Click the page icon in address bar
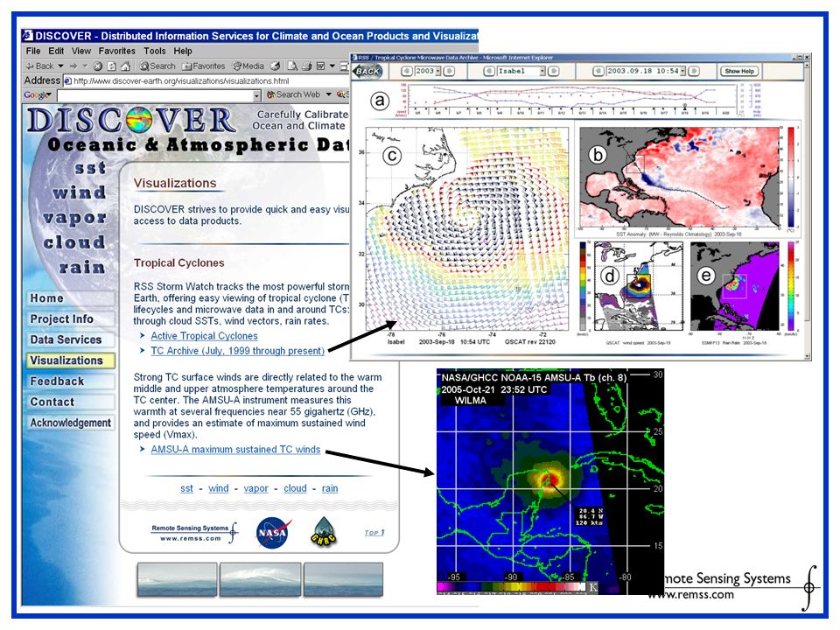The image size is (840, 630). (x=67, y=80)
